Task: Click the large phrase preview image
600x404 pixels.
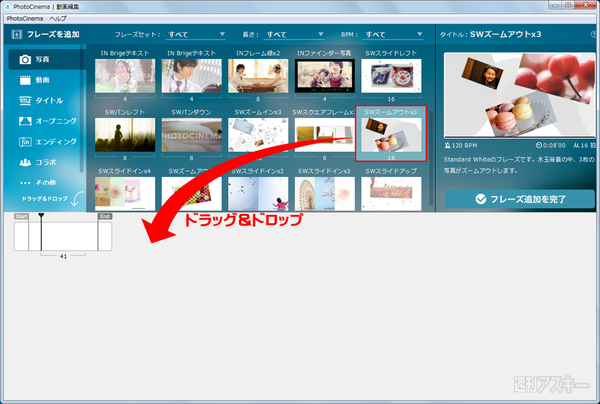Action: 520,94
